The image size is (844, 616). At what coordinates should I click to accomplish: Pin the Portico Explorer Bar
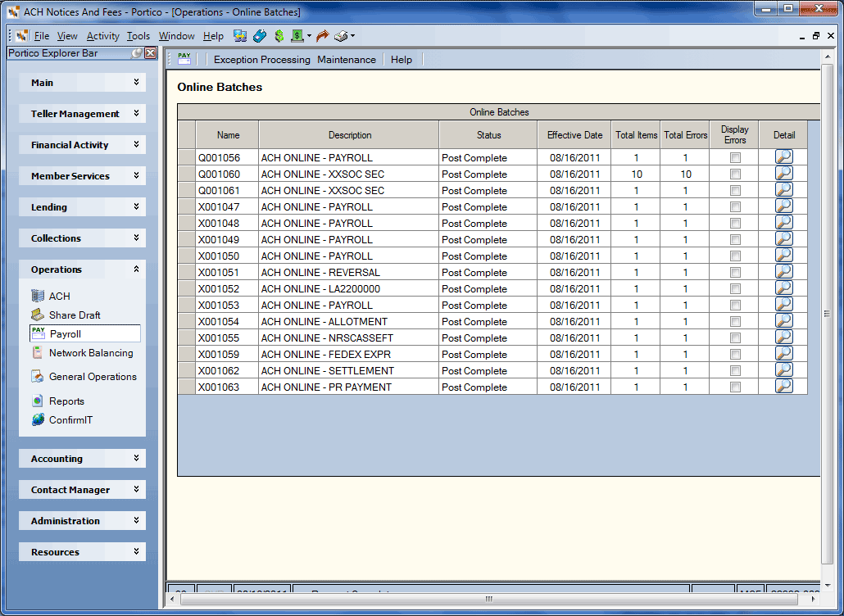point(138,53)
